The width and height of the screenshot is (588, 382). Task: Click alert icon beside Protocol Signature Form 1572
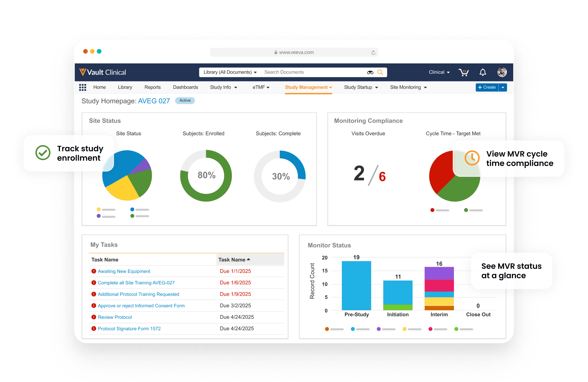(x=94, y=329)
